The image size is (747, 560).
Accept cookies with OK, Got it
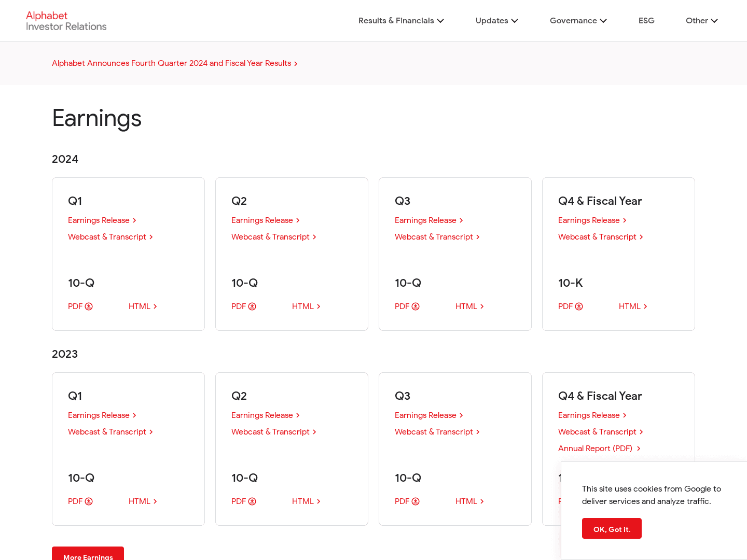pos(612,528)
